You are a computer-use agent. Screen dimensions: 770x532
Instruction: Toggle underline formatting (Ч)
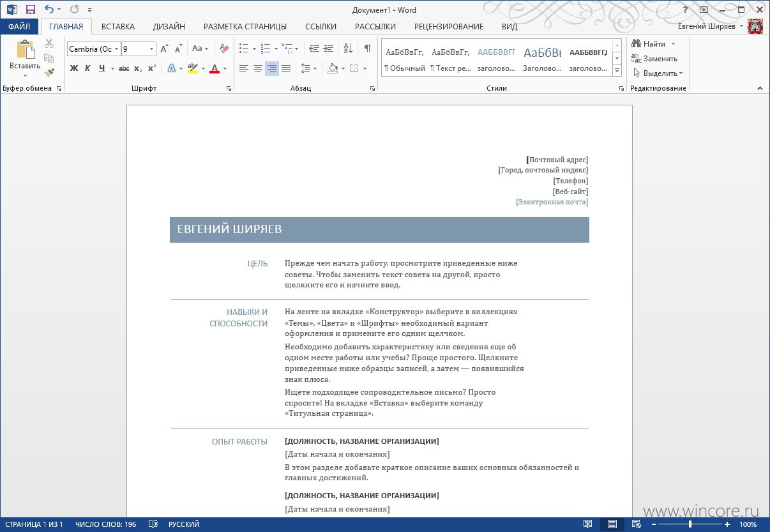(101, 68)
